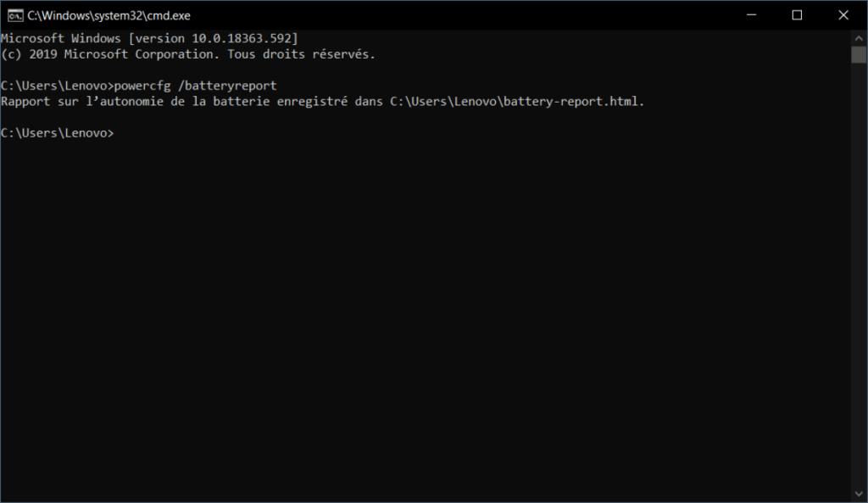Close the command prompt window

point(843,15)
